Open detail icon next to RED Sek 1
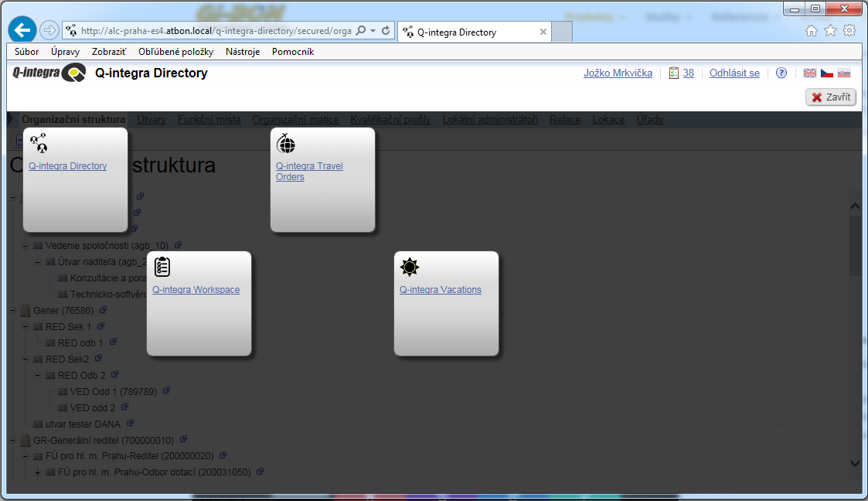Screen dimensions: 868x501 pyautogui.click(x=100, y=326)
